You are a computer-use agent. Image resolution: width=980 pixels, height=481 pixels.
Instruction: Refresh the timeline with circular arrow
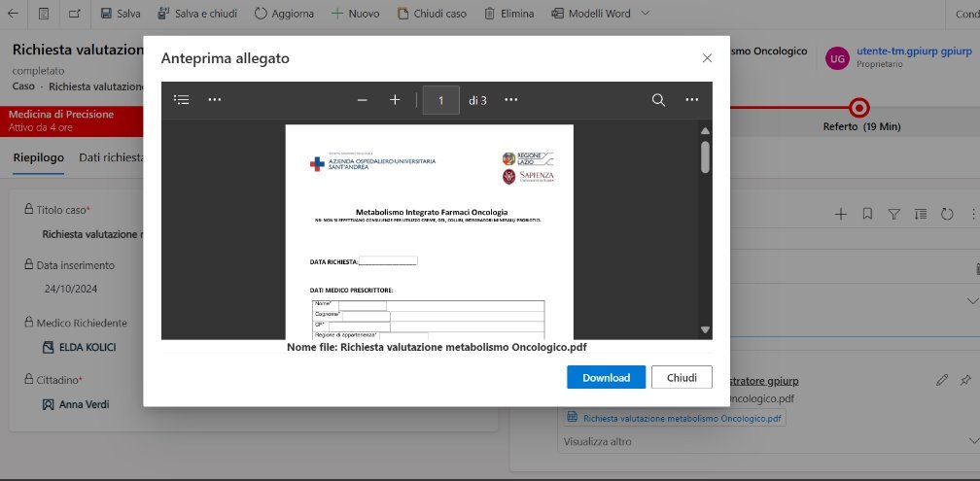tap(947, 214)
